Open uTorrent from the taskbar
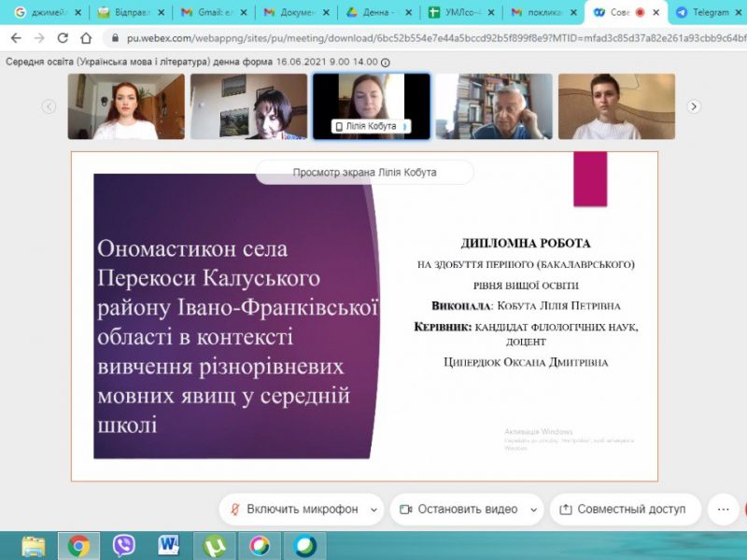This screenshot has width=747, height=560. point(215,545)
